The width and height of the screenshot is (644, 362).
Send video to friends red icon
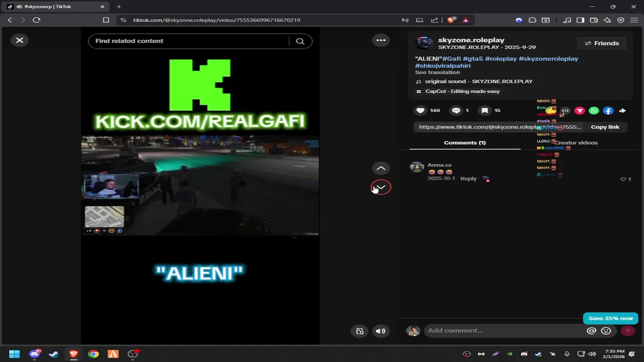580,111
